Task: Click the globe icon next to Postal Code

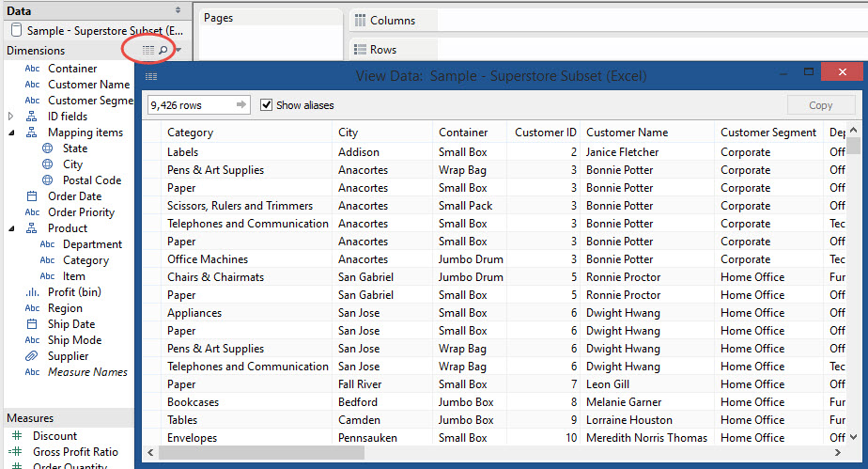Action: click(x=48, y=180)
